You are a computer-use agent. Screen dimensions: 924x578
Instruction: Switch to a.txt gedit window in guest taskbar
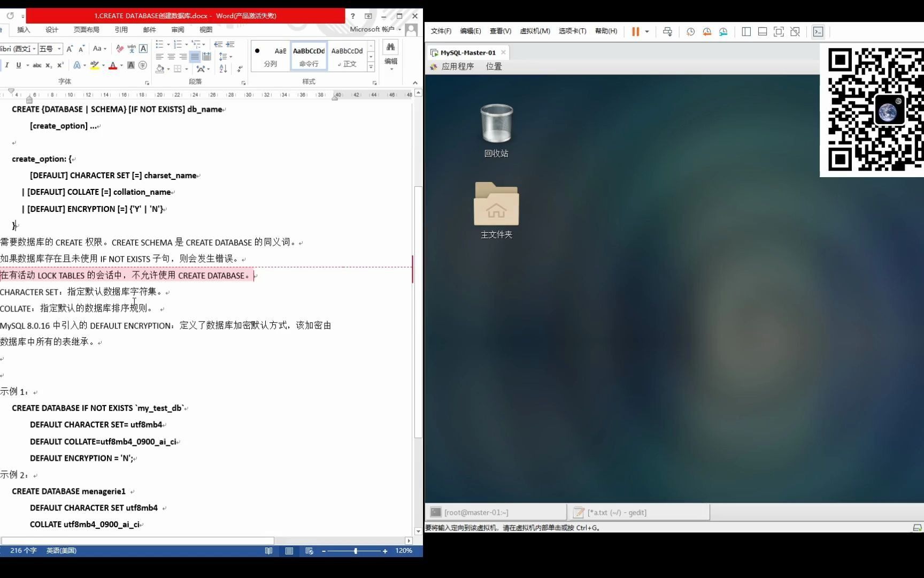(x=640, y=512)
